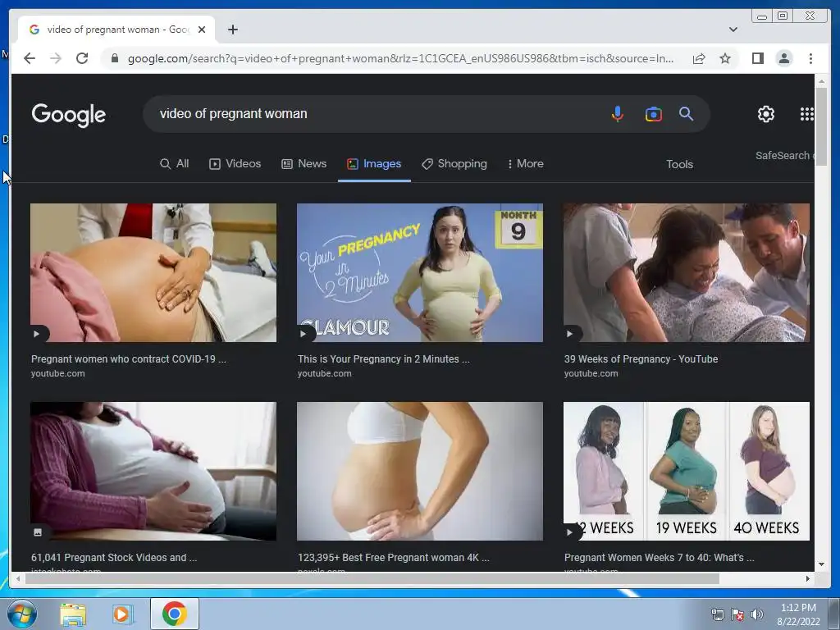The width and height of the screenshot is (840, 630).
Task: Bookmark this page with the star
Action: pyautogui.click(x=725, y=58)
